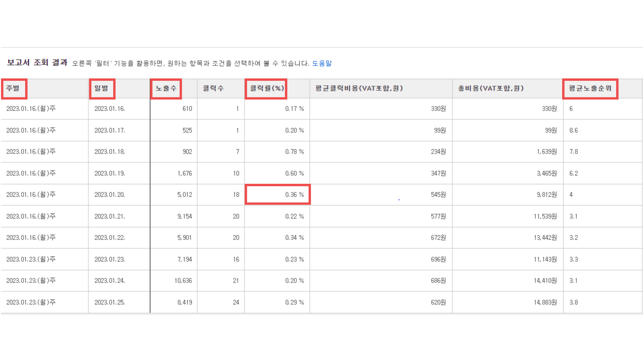Click the 9,154 impressions cell

(x=184, y=217)
